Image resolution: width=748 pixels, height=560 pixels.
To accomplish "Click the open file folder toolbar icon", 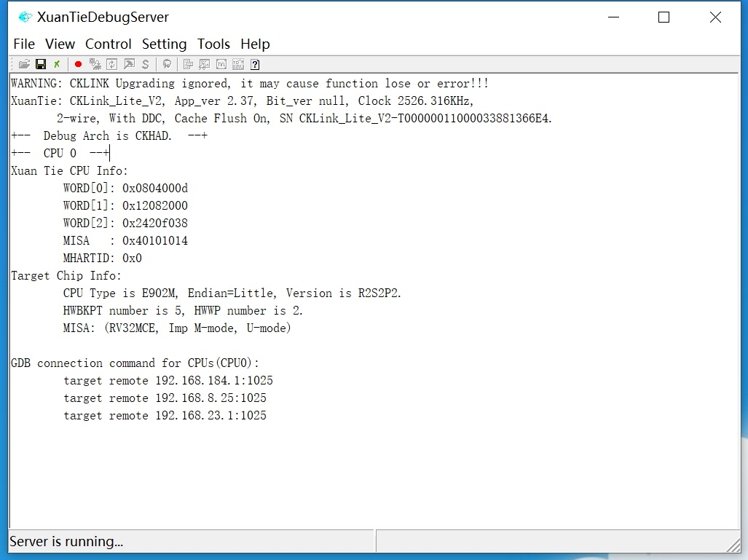I will (24, 64).
